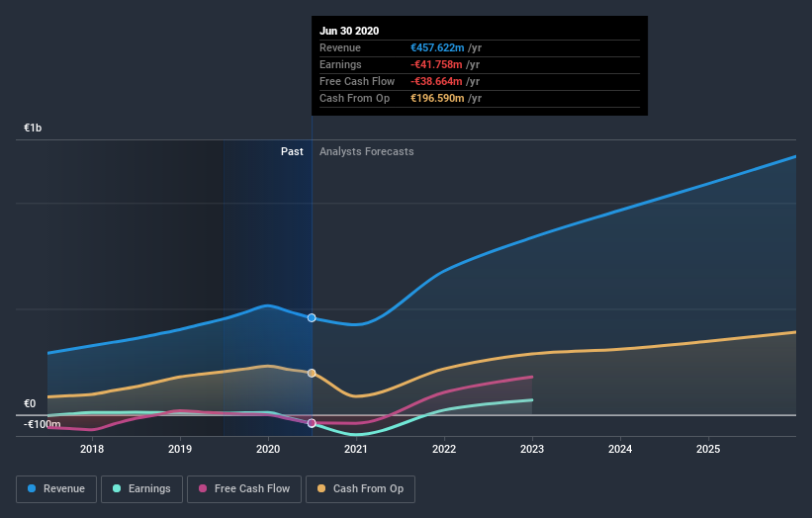This screenshot has width=812, height=518.
Task: Click the Analysts Forecasts label
Action: [x=367, y=151]
